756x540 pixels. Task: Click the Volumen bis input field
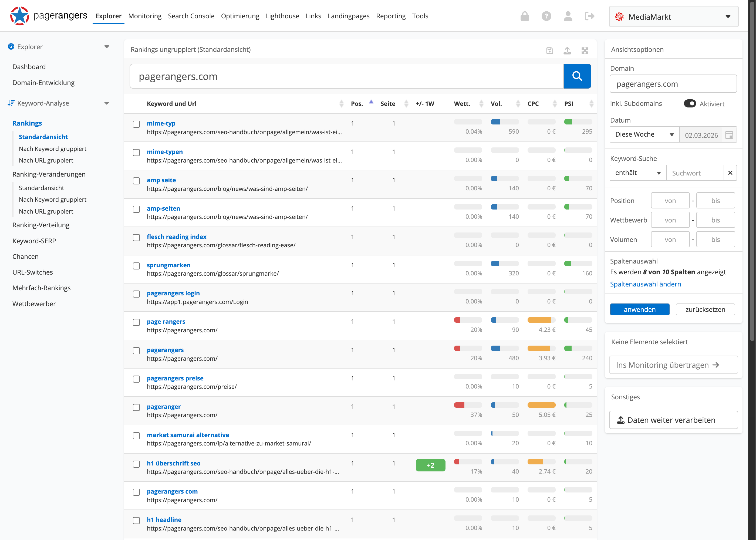pos(715,239)
